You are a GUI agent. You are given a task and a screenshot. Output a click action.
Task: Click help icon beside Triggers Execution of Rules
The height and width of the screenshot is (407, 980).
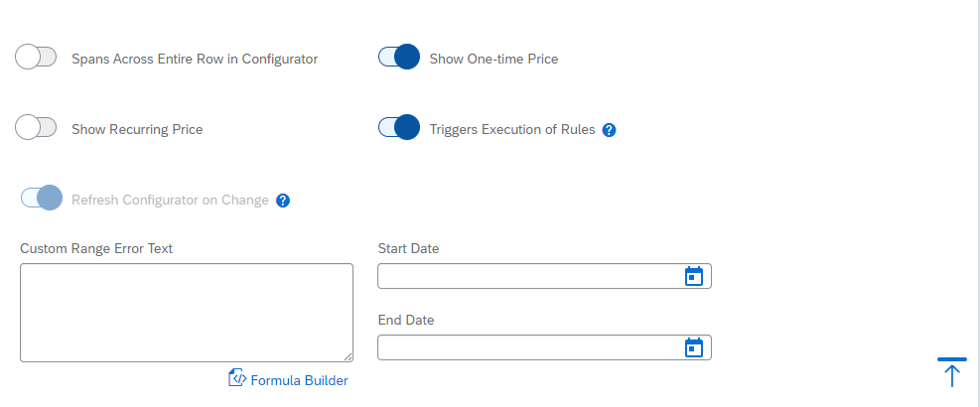[610, 130]
